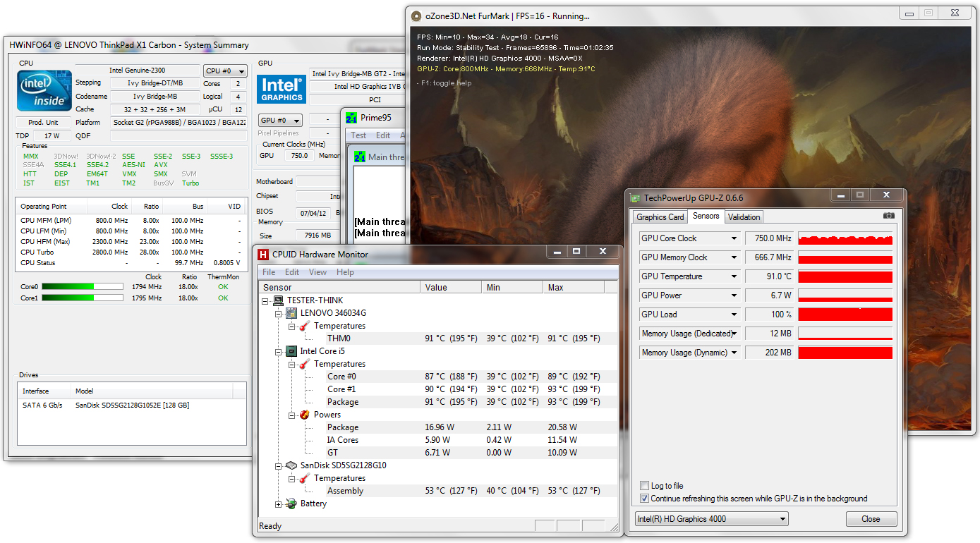Click the thermometer icon under SanDisk SD5SG2128G10
Image resolution: width=980 pixels, height=543 pixels.
click(x=304, y=478)
